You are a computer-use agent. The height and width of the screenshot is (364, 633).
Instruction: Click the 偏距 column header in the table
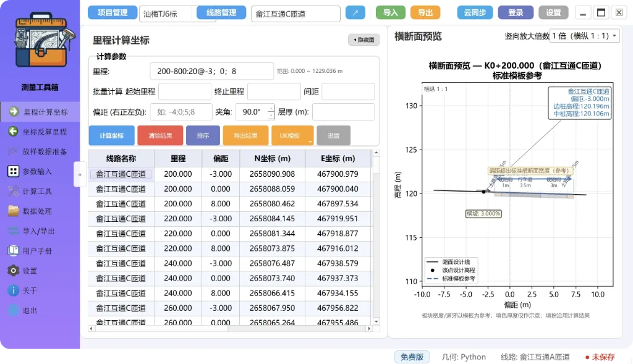click(x=221, y=159)
